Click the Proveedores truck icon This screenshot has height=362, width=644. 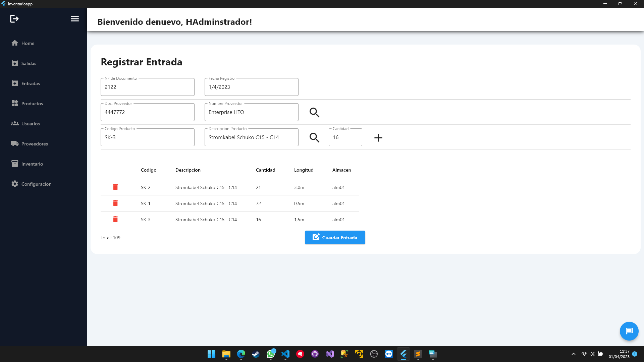click(15, 143)
